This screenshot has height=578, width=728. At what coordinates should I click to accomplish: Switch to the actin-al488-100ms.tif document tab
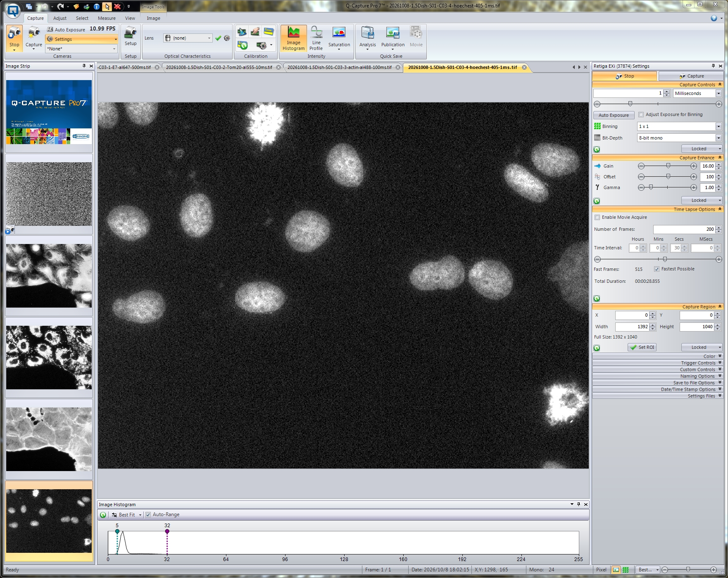340,67
